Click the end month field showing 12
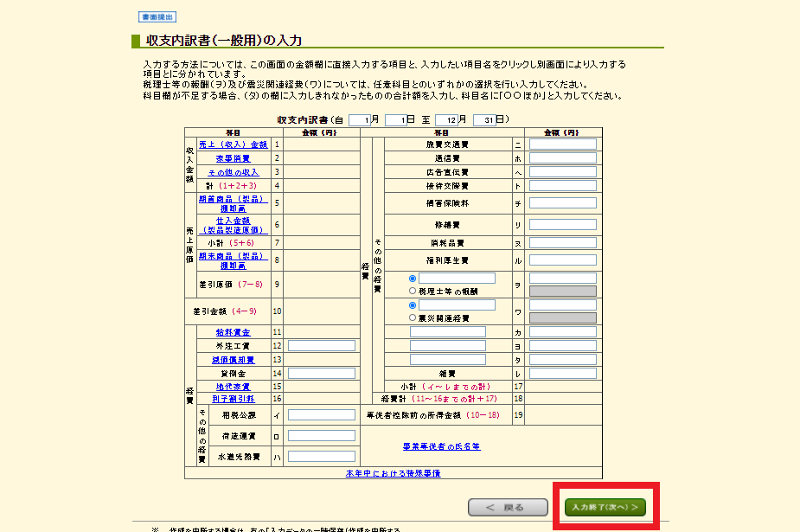The height and width of the screenshot is (532, 800). 447,120
